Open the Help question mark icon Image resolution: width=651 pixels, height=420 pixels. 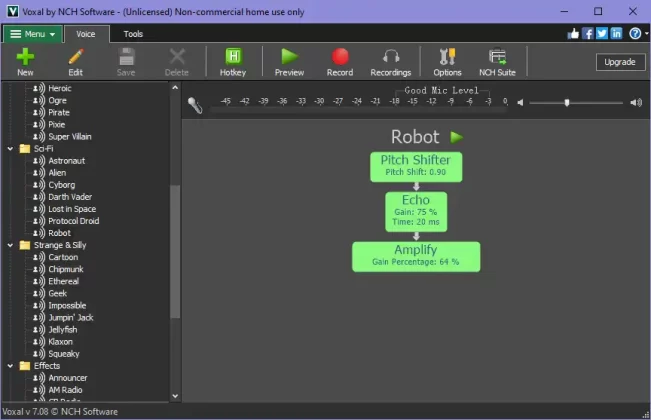click(x=635, y=34)
